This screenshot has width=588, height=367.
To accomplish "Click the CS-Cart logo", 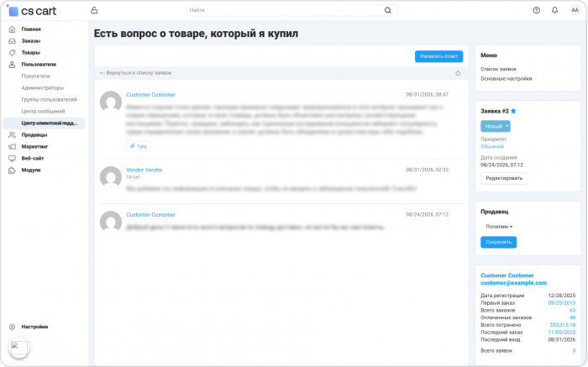I will [x=32, y=11].
